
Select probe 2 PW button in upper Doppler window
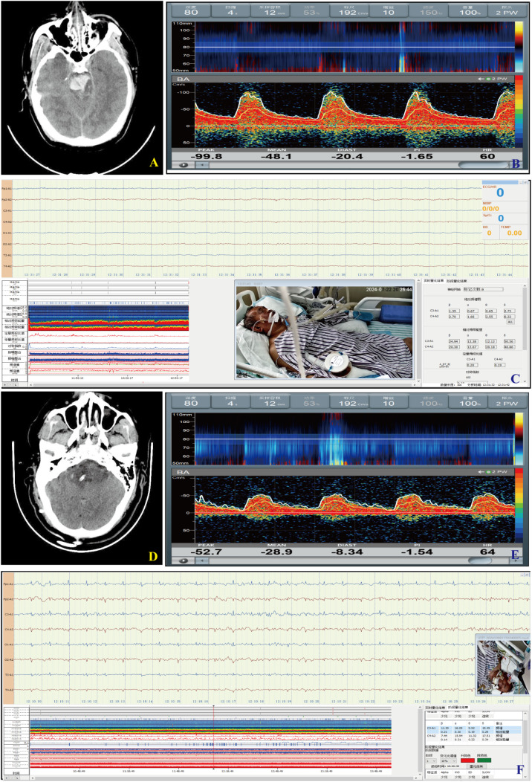(505, 11)
